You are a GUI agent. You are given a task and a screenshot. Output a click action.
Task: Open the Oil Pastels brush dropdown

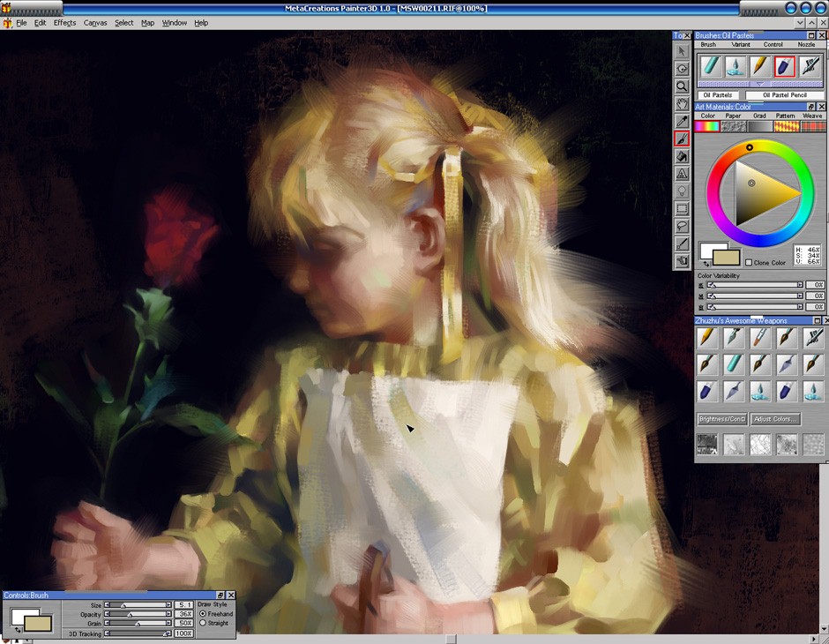[718, 95]
